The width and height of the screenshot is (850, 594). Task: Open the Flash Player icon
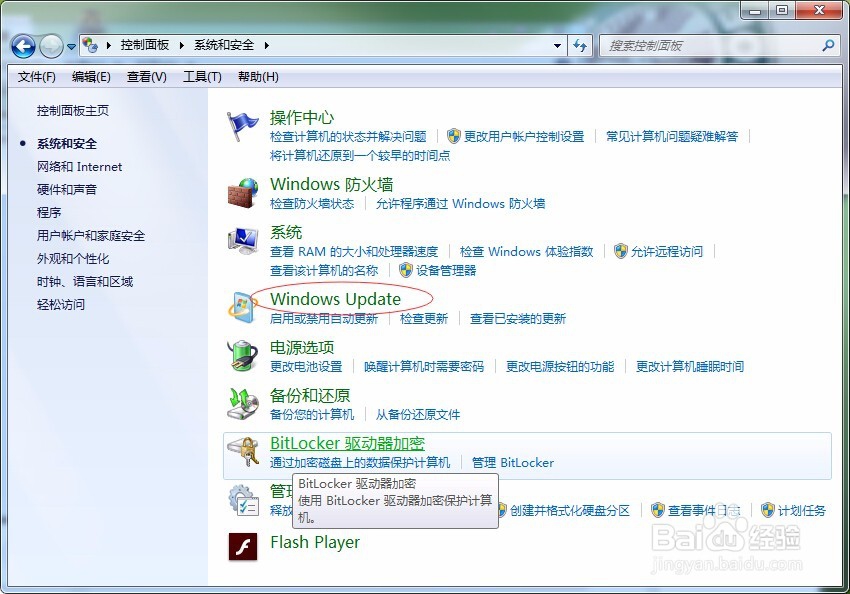243,546
